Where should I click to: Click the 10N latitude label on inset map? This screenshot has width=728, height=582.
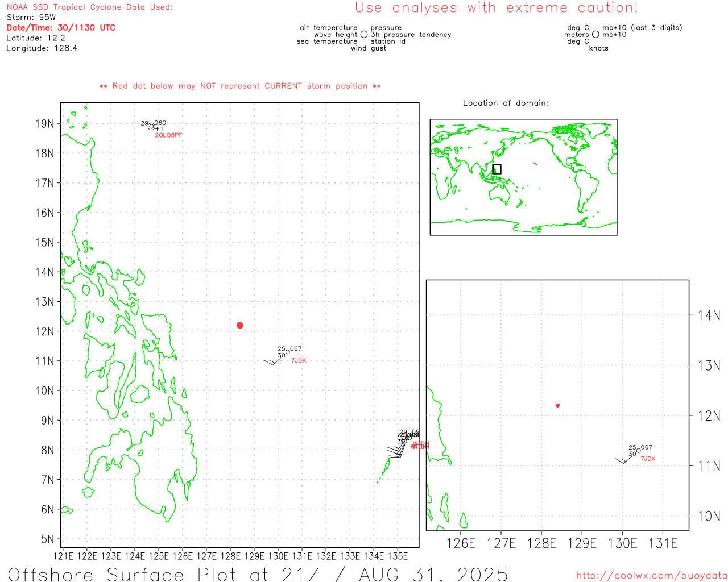click(x=709, y=517)
